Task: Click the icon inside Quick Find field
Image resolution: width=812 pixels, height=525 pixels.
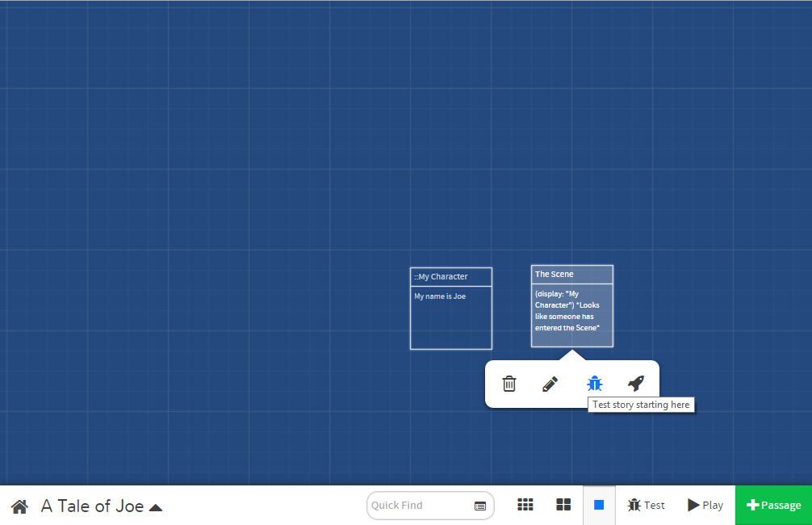Action: pyautogui.click(x=480, y=506)
